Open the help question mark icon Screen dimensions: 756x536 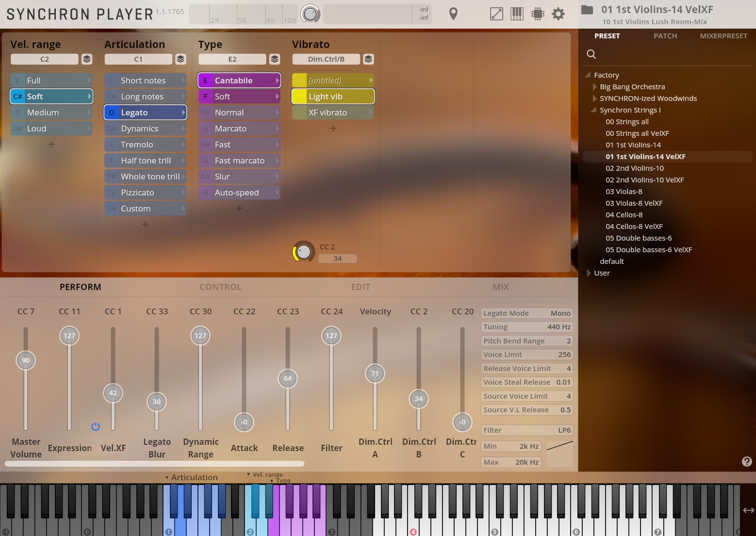[747, 462]
